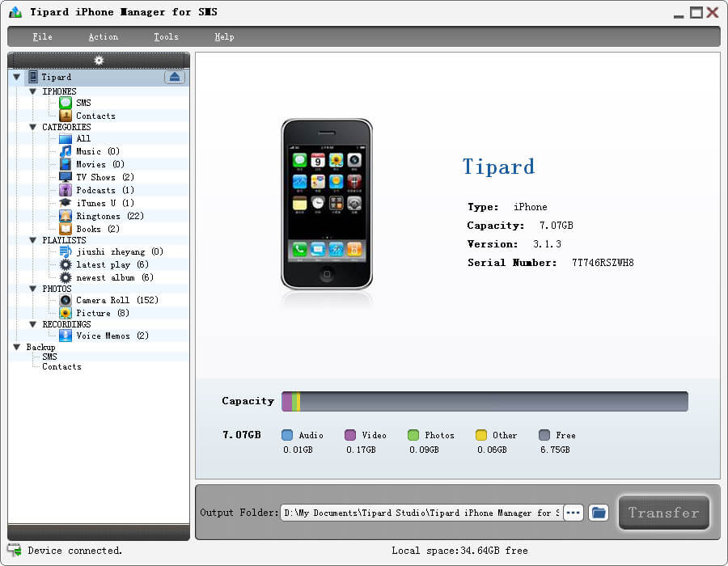The height and width of the screenshot is (566, 728).
Task: Click the purple Video color swatch
Action: [350, 435]
